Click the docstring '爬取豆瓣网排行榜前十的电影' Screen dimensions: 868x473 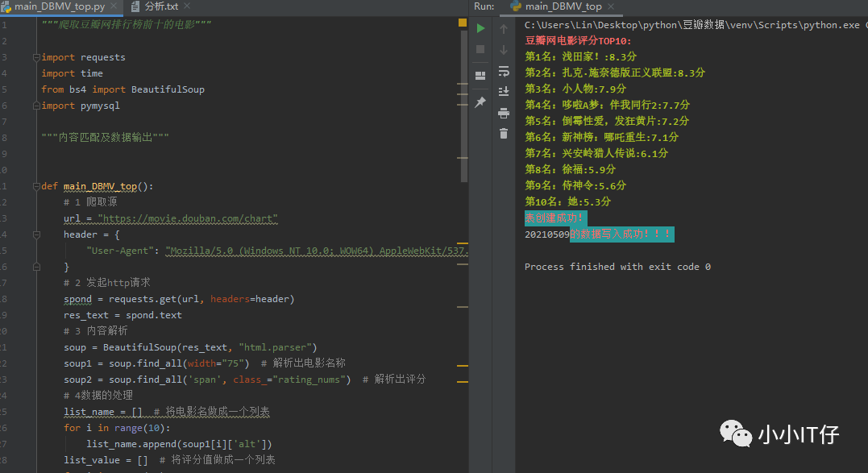(127, 24)
